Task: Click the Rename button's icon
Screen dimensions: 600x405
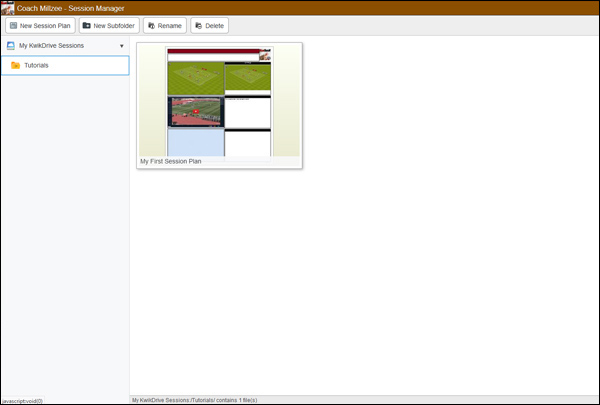Action: (151, 25)
